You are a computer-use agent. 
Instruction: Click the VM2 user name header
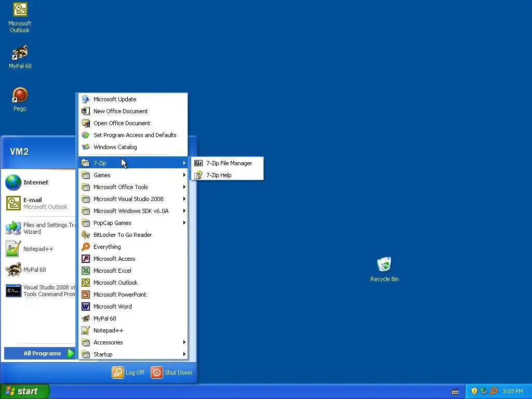point(19,152)
